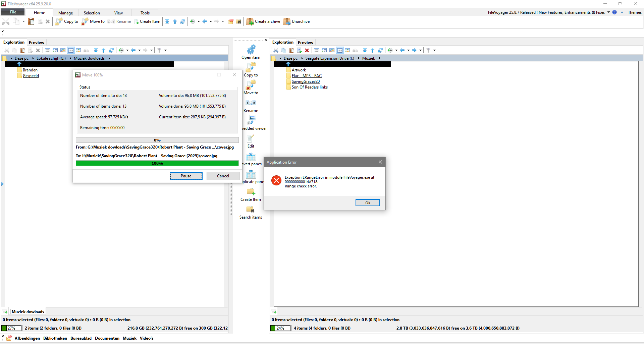This screenshot has width=644, height=344.
Task: Expand the breadcrumb arrow after Muziek dowloads
Action: pos(109,58)
